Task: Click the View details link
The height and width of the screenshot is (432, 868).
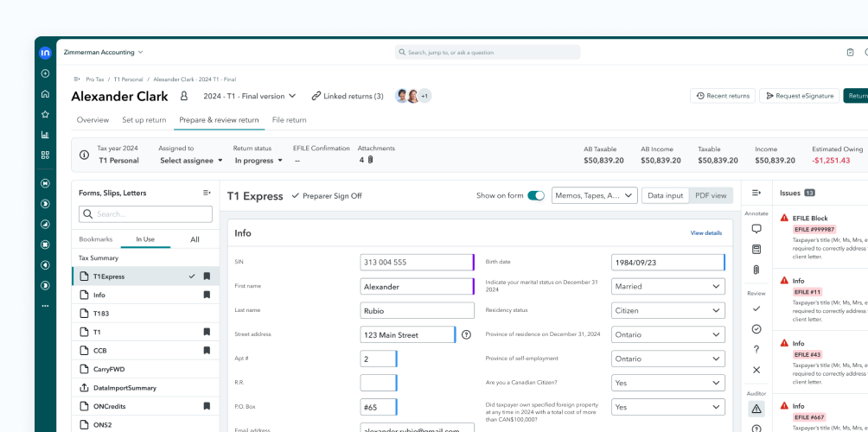Action: pos(705,233)
